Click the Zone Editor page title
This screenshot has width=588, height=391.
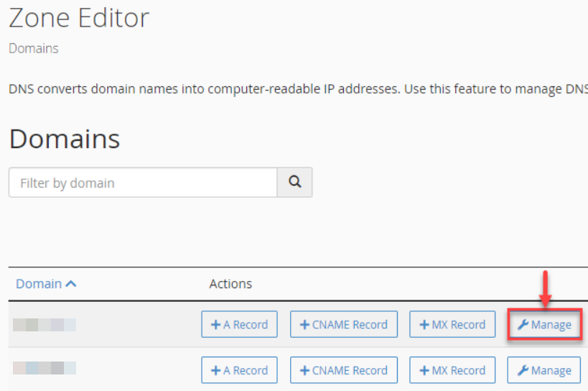click(x=79, y=17)
